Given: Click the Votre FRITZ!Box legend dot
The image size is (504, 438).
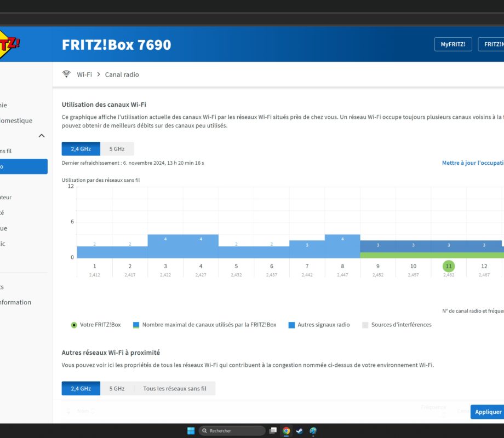Looking at the screenshot, I should coord(74,325).
